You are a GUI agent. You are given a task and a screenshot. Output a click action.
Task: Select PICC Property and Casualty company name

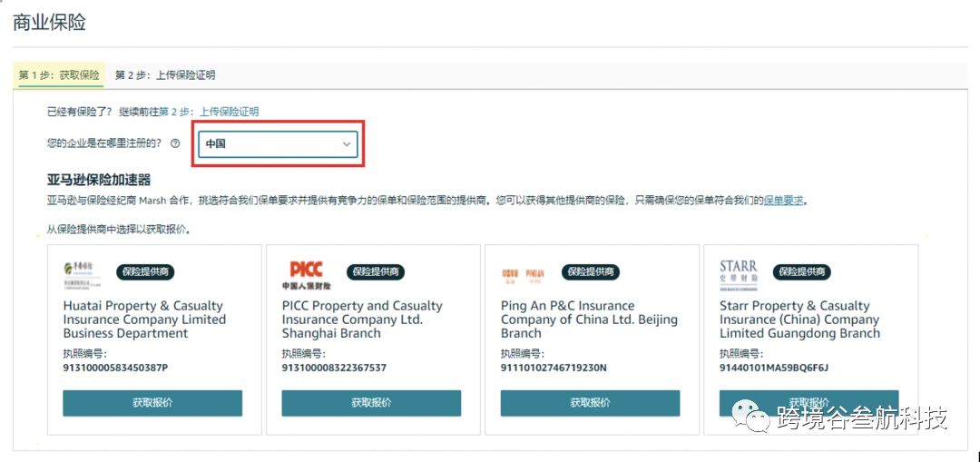(x=362, y=319)
